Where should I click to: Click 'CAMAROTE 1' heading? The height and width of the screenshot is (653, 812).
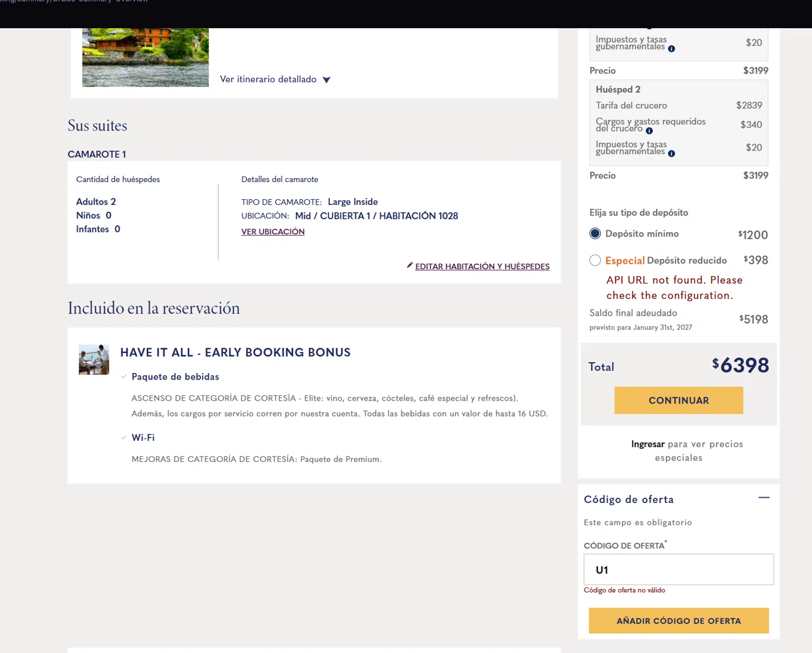click(x=97, y=154)
